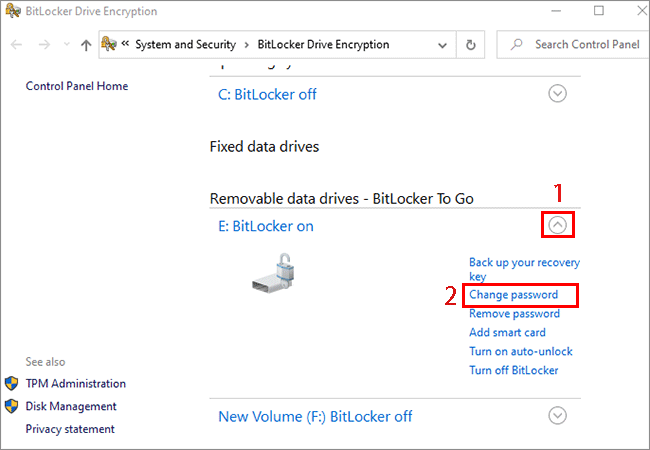Refresh the BitLocker Drive Encryption page
This screenshot has height=450, width=650.
click(x=471, y=45)
